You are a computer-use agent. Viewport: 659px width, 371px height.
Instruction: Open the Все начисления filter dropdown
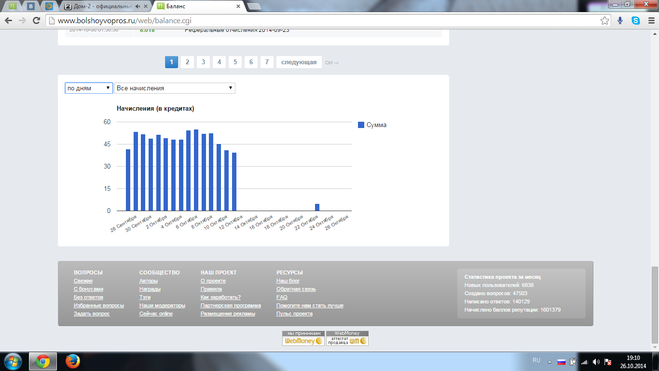point(175,88)
